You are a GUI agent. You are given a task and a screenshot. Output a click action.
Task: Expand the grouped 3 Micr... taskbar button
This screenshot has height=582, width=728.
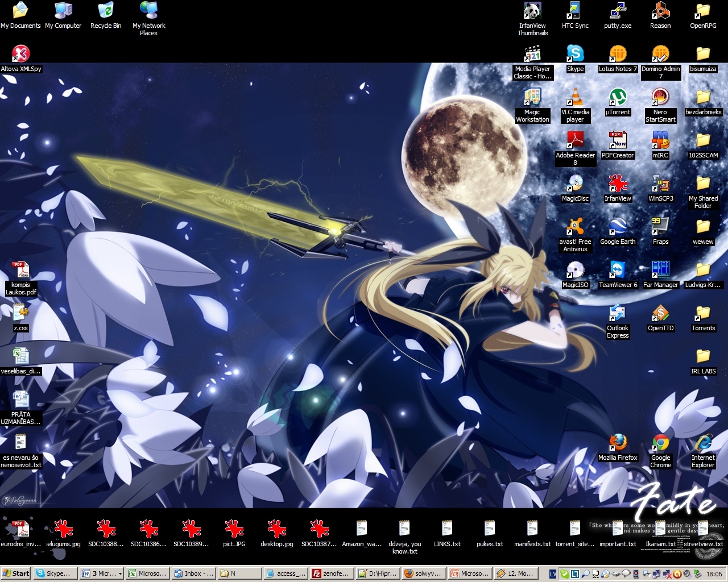coord(101,573)
